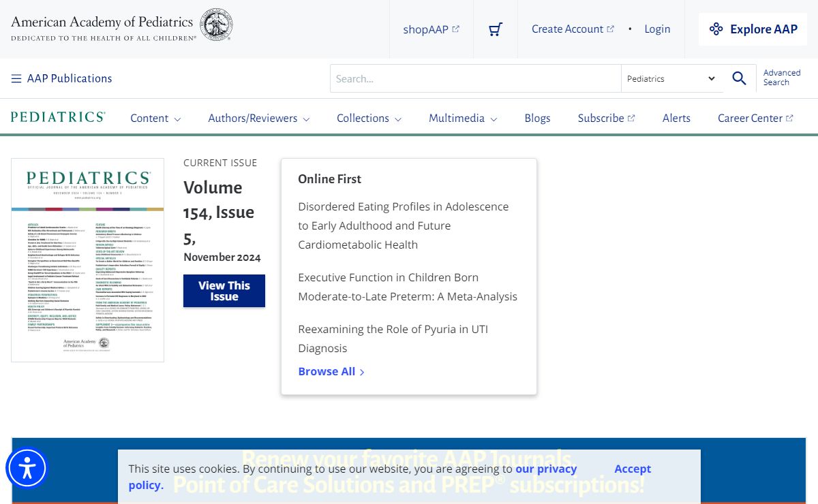Click the magnifier search button
The image size is (818, 504).
coord(739,78)
